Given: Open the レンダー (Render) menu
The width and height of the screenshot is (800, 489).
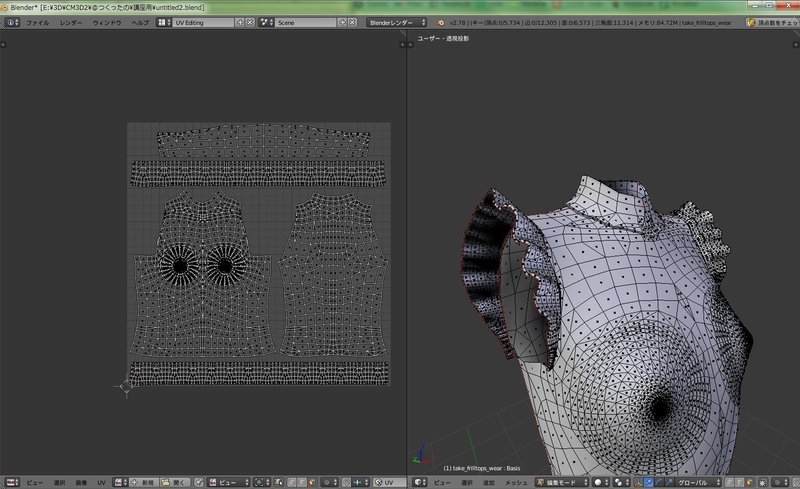Looking at the screenshot, I should click(x=70, y=22).
